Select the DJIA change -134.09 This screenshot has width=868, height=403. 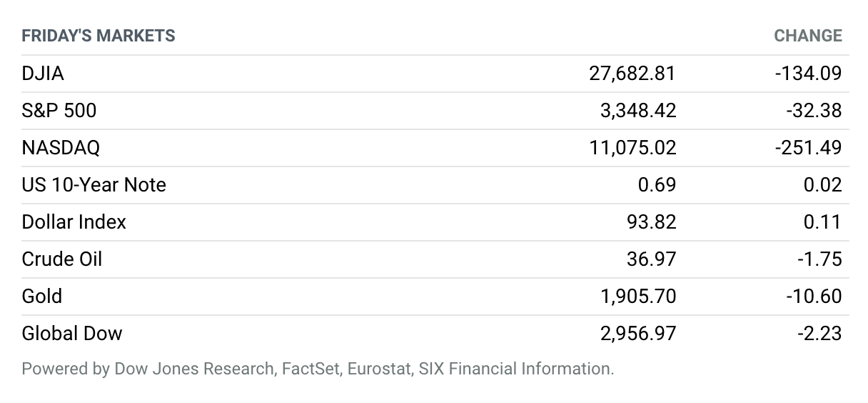808,73
